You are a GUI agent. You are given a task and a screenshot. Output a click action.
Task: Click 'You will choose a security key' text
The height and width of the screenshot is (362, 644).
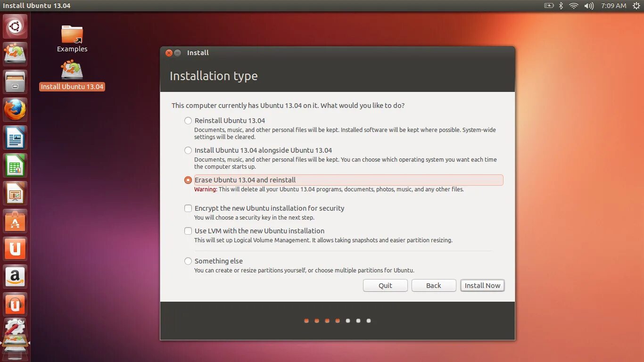click(x=254, y=218)
